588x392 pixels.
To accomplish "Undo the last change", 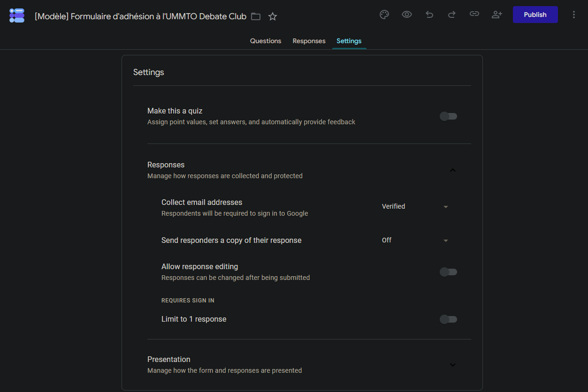I will click(429, 15).
